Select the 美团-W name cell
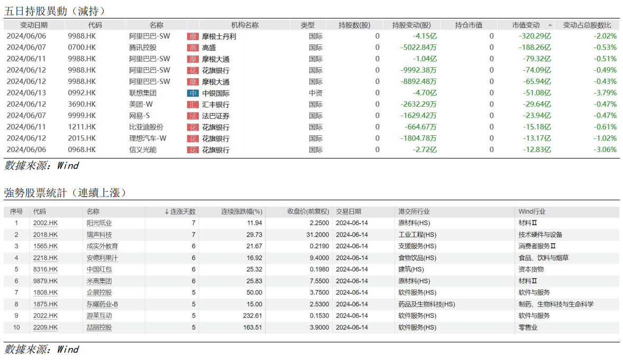Screen dimensions: 623x364 (x=141, y=105)
